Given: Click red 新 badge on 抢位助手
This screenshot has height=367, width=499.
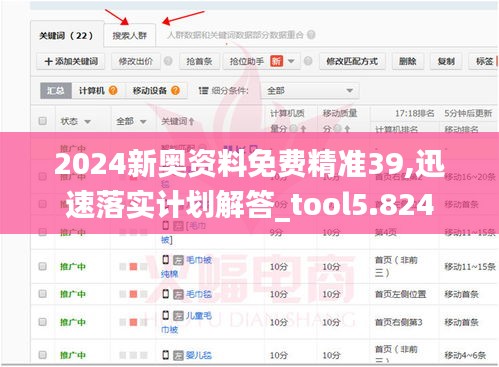Looking at the screenshot, I should (276, 61).
